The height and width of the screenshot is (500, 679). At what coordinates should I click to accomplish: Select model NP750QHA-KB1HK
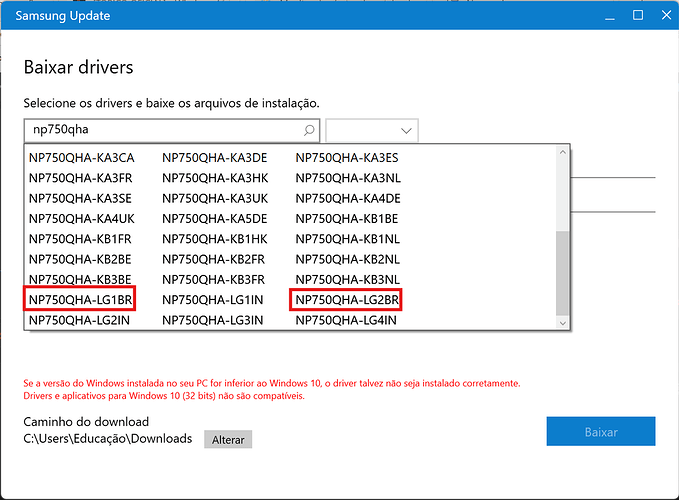click(x=215, y=239)
